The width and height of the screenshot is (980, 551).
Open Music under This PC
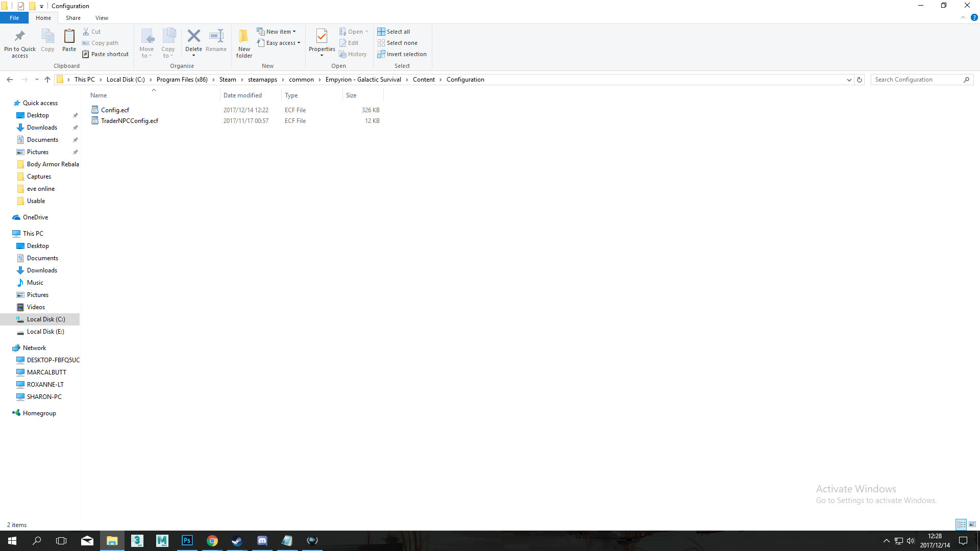[35, 283]
